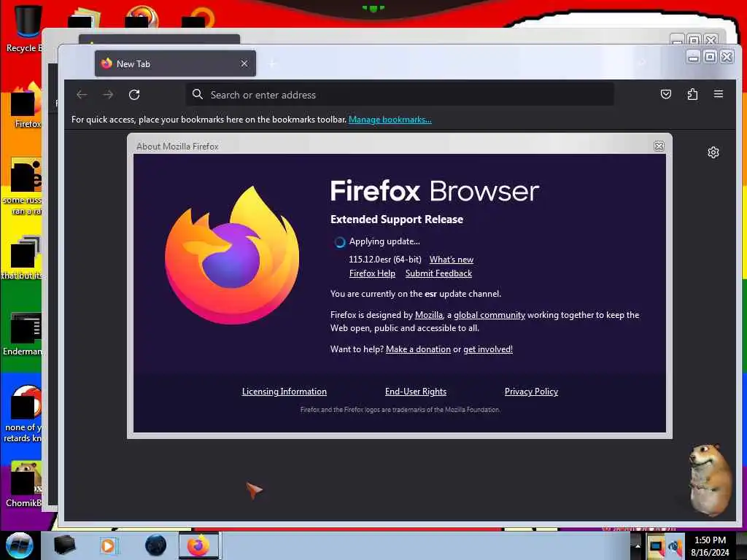
Task: Click the large Firefox logo image
Action: coord(232,256)
